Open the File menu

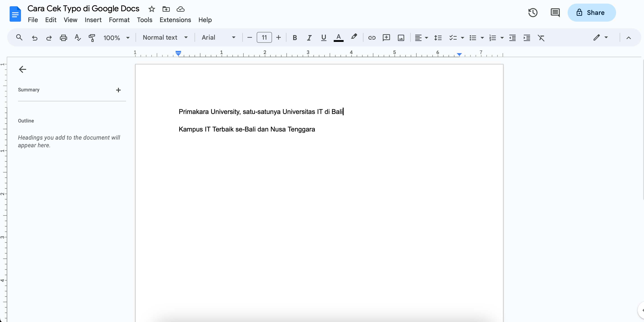coord(33,20)
